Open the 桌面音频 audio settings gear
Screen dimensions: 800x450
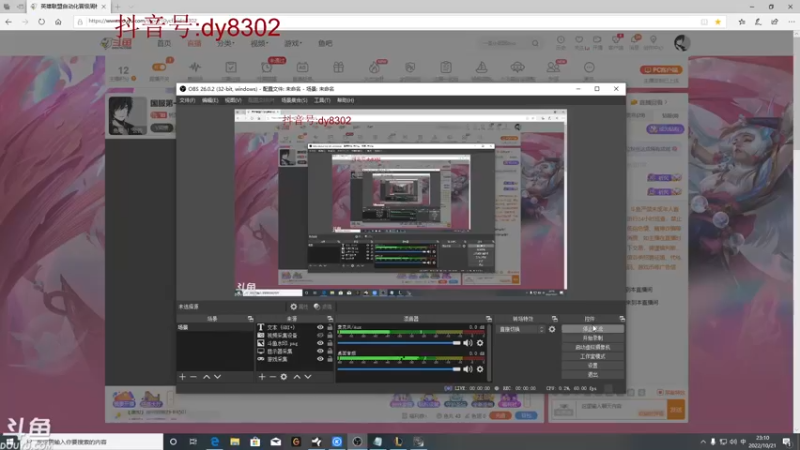pos(480,369)
